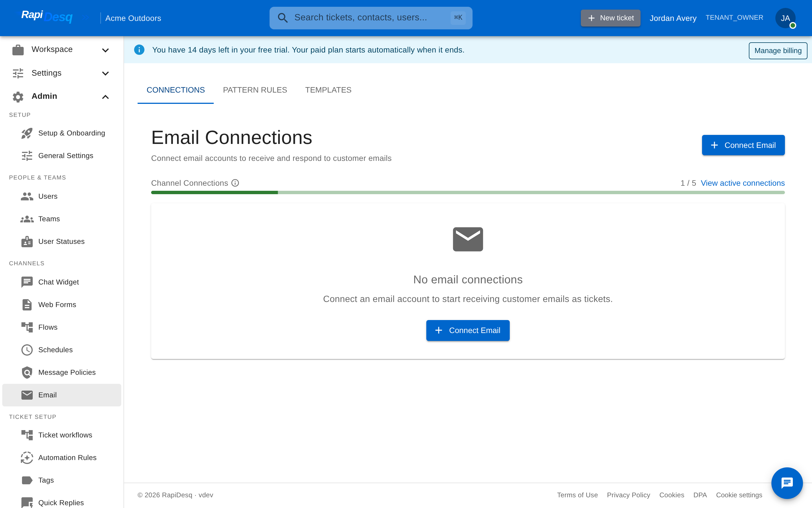Open the User Statuses badge icon
Screen dimensions: 812x508
click(x=27, y=242)
